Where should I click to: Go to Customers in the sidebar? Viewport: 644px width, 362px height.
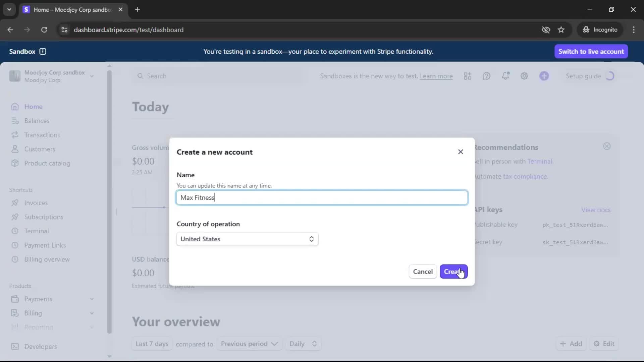pos(40,149)
